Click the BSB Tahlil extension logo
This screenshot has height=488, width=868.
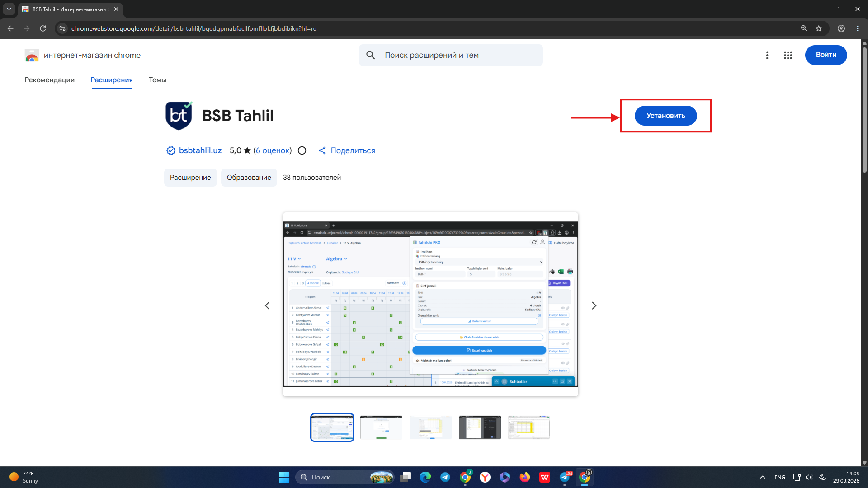coord(179,116)
